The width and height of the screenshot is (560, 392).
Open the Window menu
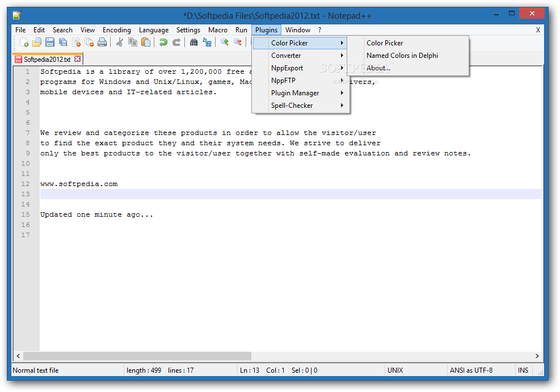point(298,30)
